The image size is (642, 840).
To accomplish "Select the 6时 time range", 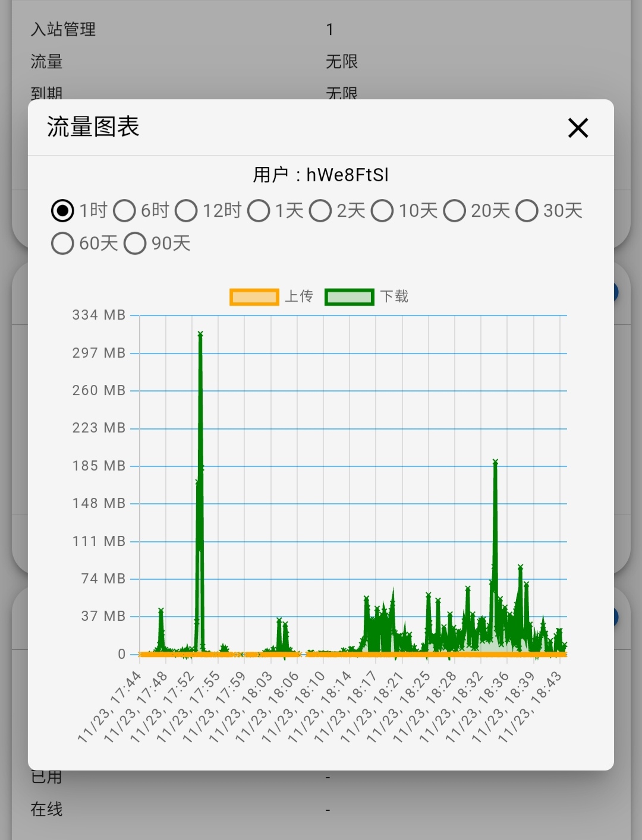I will [124, 210].
